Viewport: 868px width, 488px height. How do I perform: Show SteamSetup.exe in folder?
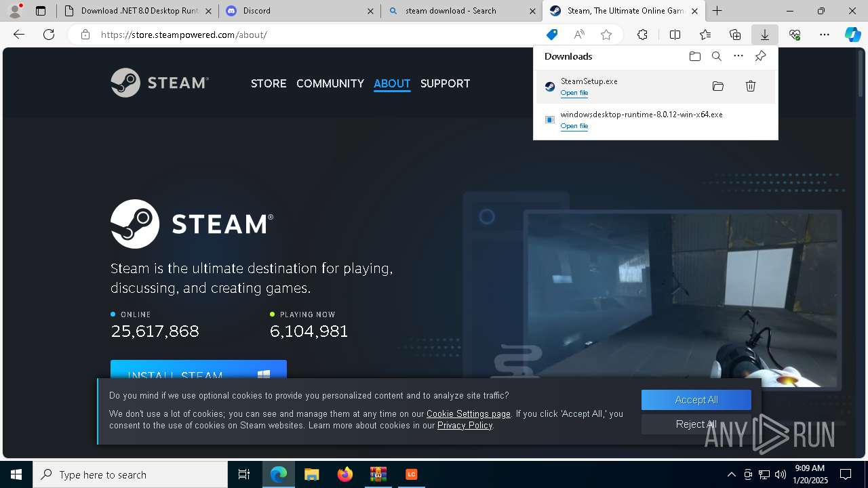pyautogui.click(x=718, y=86)
